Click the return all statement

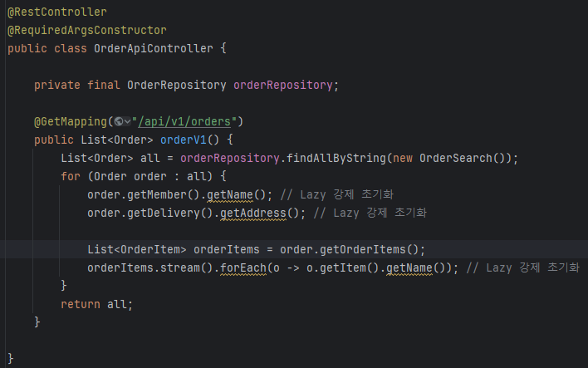click(x=96, y=304)
